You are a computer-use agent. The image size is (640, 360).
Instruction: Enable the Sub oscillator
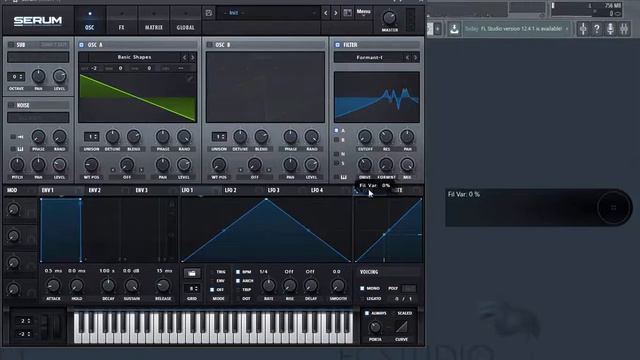point(11,44)
